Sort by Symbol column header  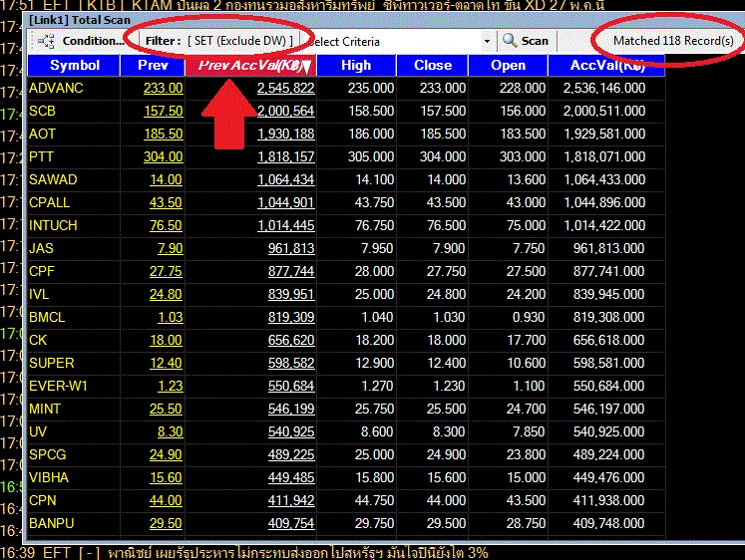pos(74,65)
